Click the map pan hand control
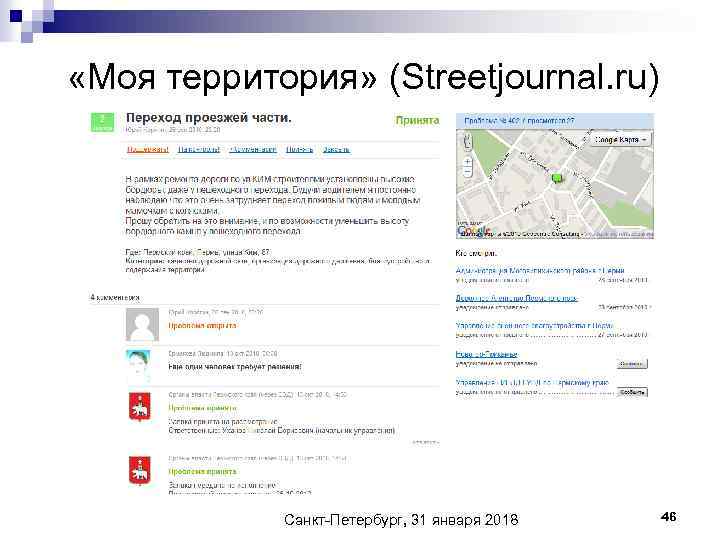 tap(468, 142)
